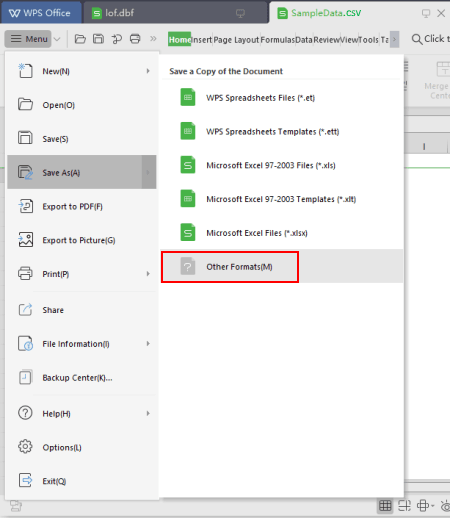Open the Tools ribbon tab
Viewport: 450px width, 518px height.
coord(369,40)
